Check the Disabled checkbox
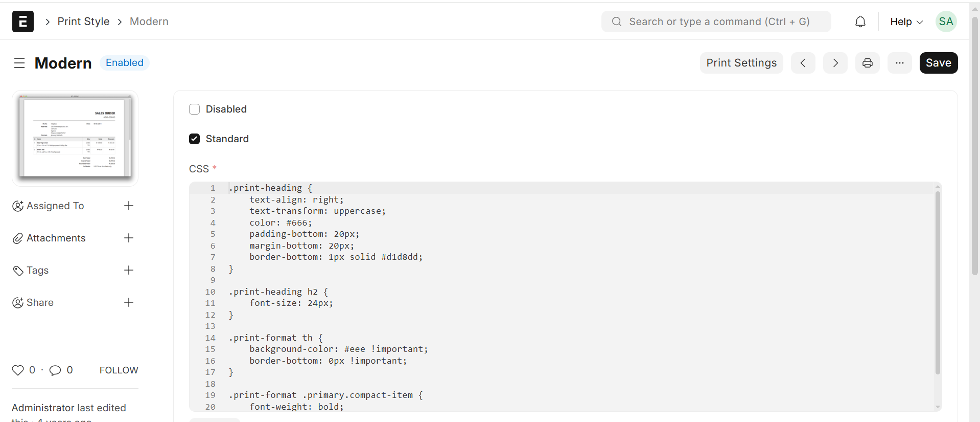 click(x=195, y=109)
